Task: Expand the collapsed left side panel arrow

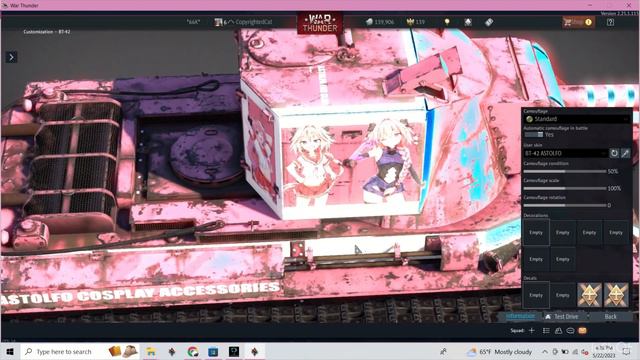Action: 11,58
